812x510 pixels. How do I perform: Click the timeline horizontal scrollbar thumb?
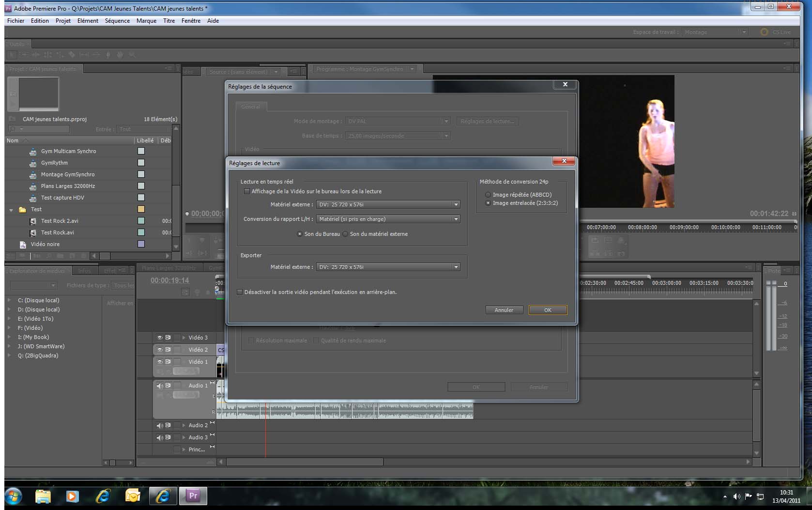click(305, 462)
